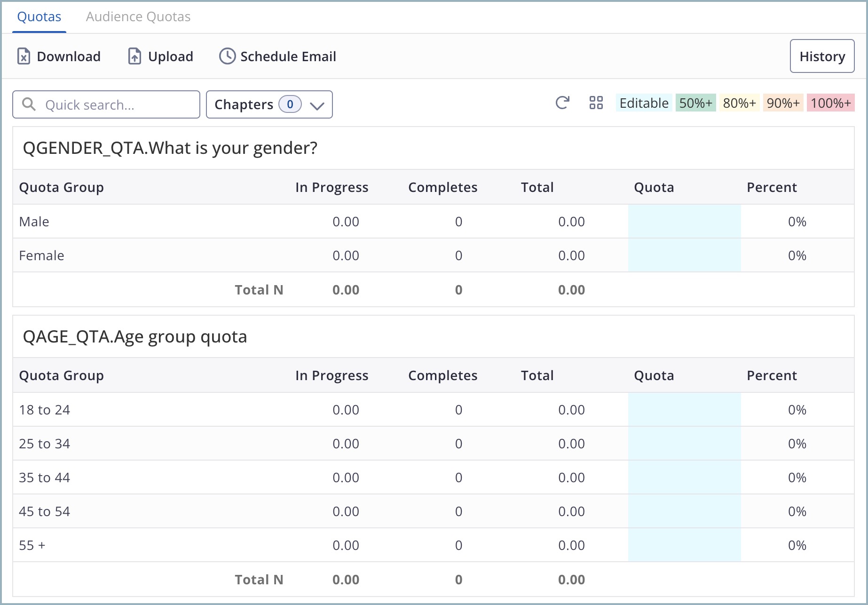Click the 100%+ red legend swatch
The image size is (868, 605).
click(x=831, y=103)
